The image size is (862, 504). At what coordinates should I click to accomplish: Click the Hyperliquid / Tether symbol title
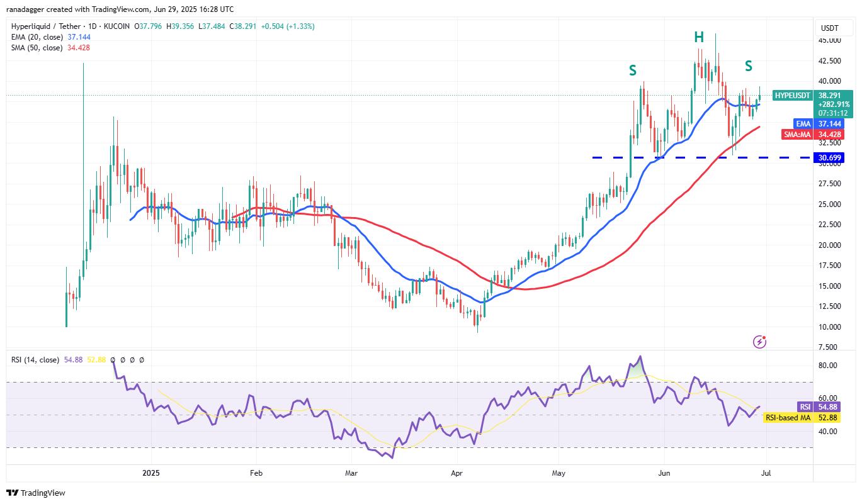69,26
